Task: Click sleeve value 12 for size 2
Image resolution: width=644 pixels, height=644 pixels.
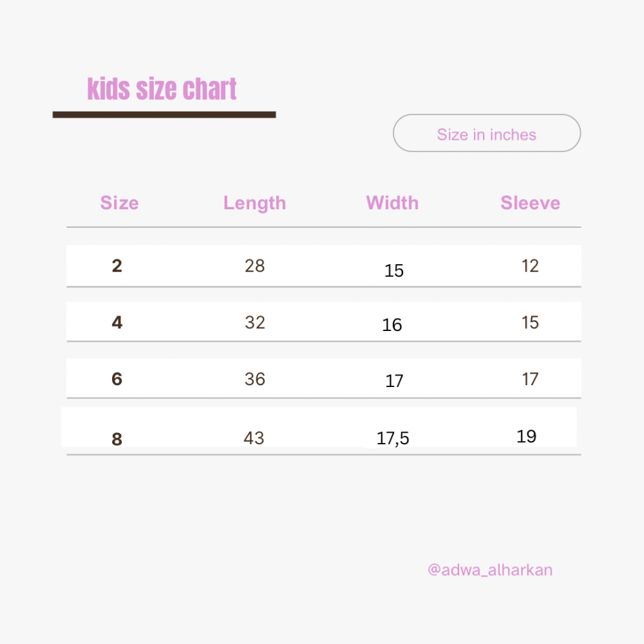Action: 530,266
